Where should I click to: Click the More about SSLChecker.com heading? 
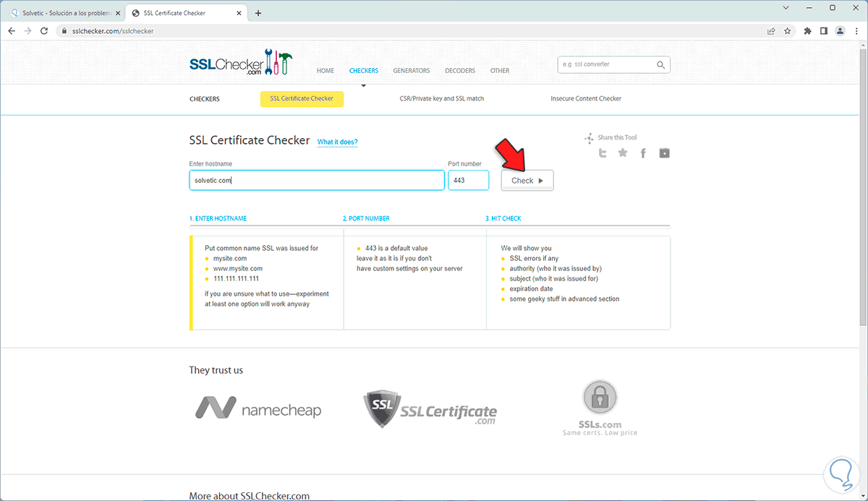(250, 496)
